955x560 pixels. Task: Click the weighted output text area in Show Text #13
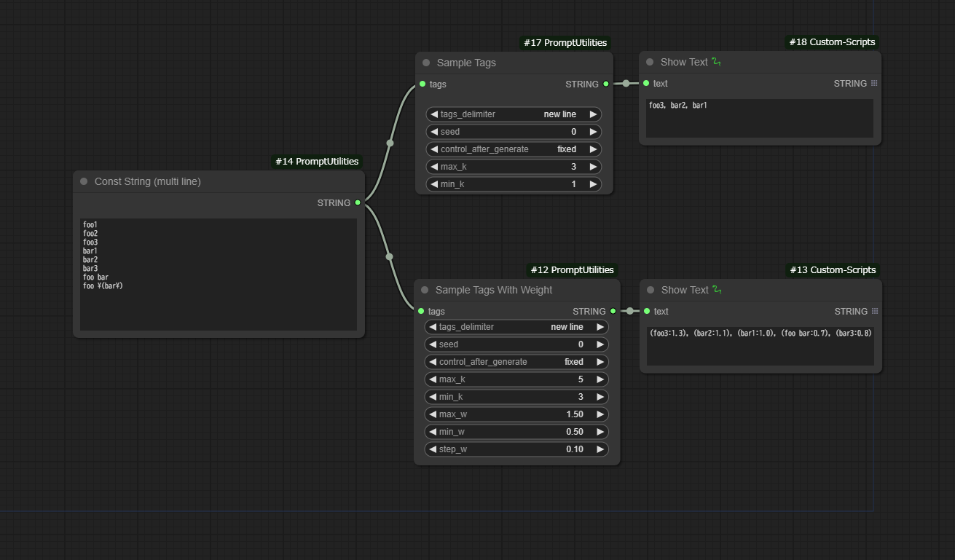pos(761,346)
